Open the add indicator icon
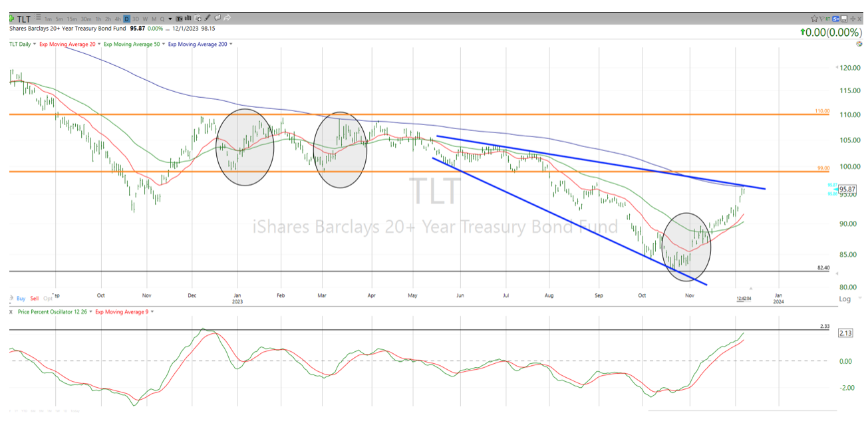Image resolution: width=868 pixels, height=433 pixels. click(x=198, y=18)
